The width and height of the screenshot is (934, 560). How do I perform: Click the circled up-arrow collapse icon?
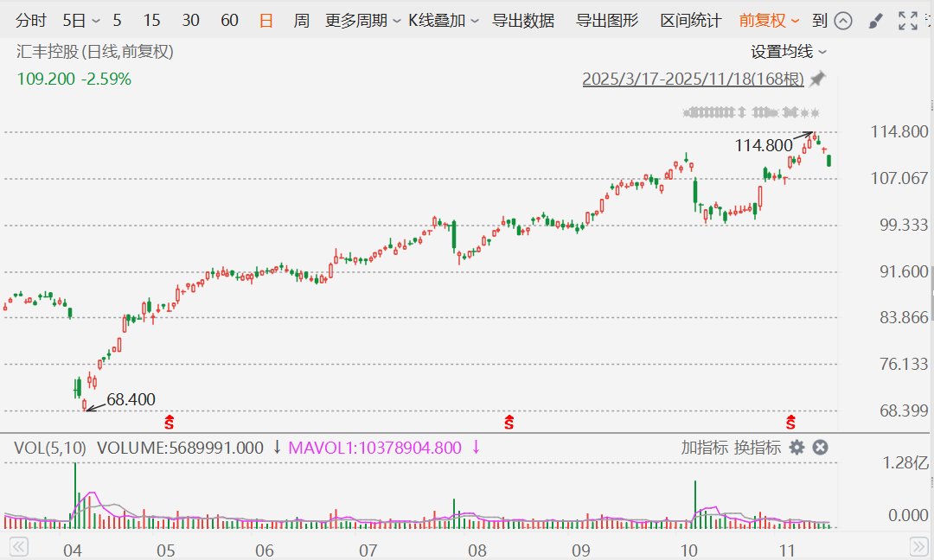pyautogui.click(x=844, y=21)
